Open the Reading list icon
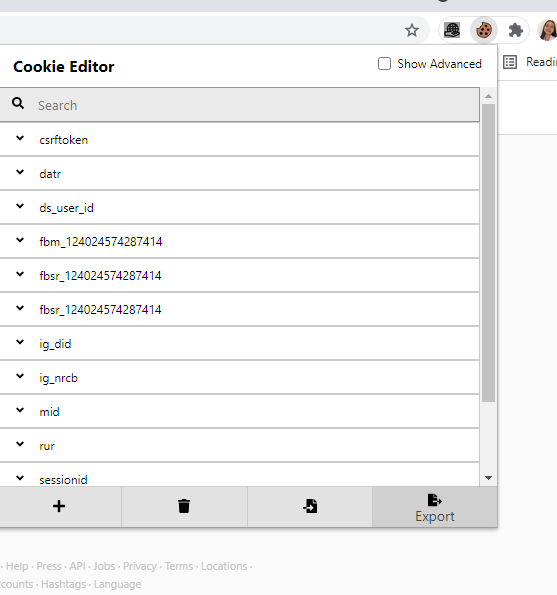 coord(510,62)
